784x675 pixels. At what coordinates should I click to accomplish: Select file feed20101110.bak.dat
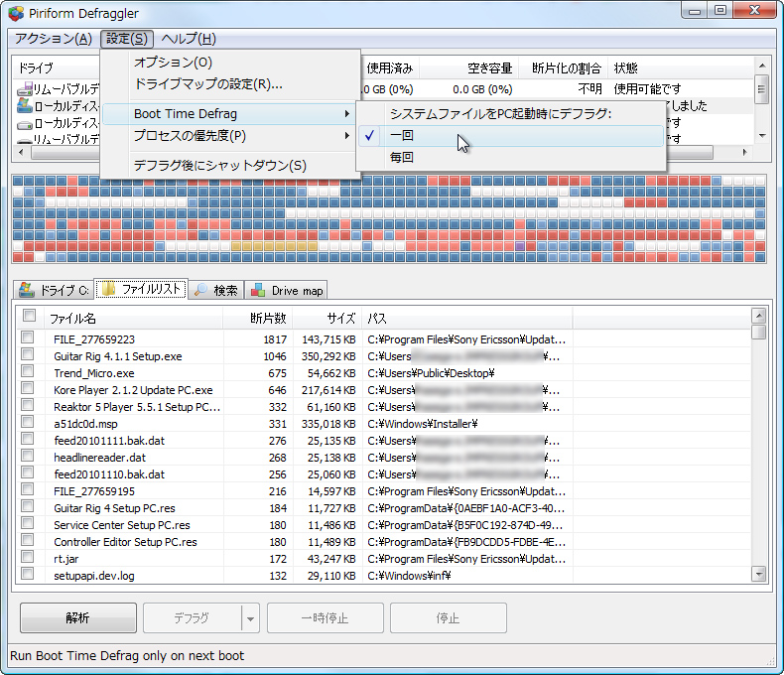coord(109,474)
